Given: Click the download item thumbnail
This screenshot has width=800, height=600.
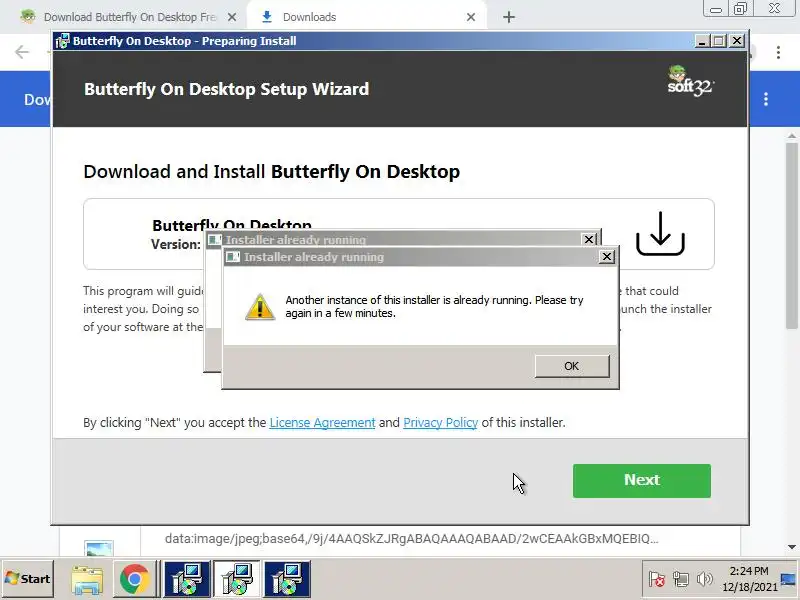Looking at the screenshot, I should point(99,548).
